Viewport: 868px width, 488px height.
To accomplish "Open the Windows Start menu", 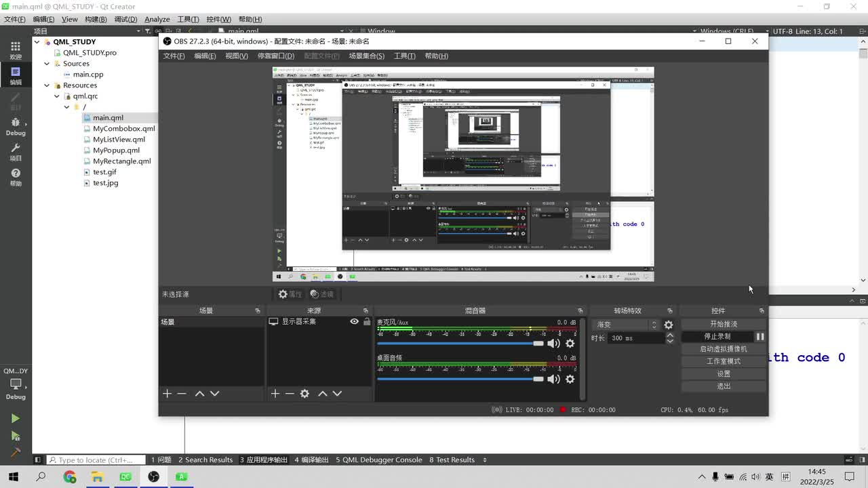I will [x=14, y=476].
